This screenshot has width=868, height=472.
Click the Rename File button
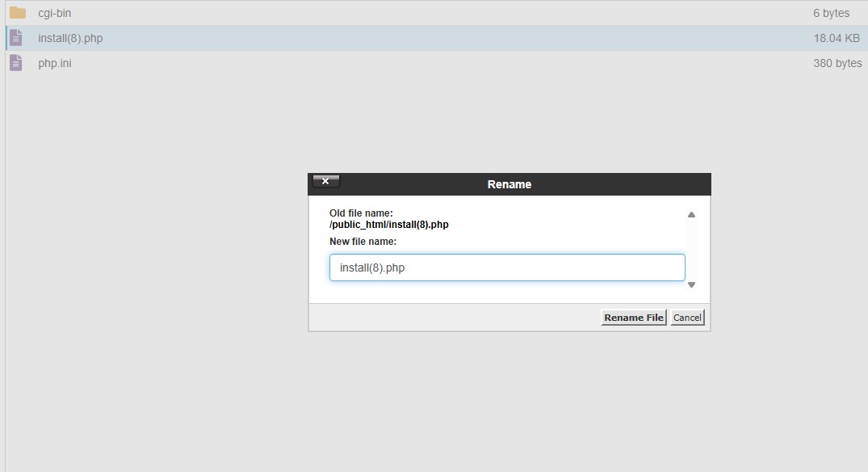633,318
